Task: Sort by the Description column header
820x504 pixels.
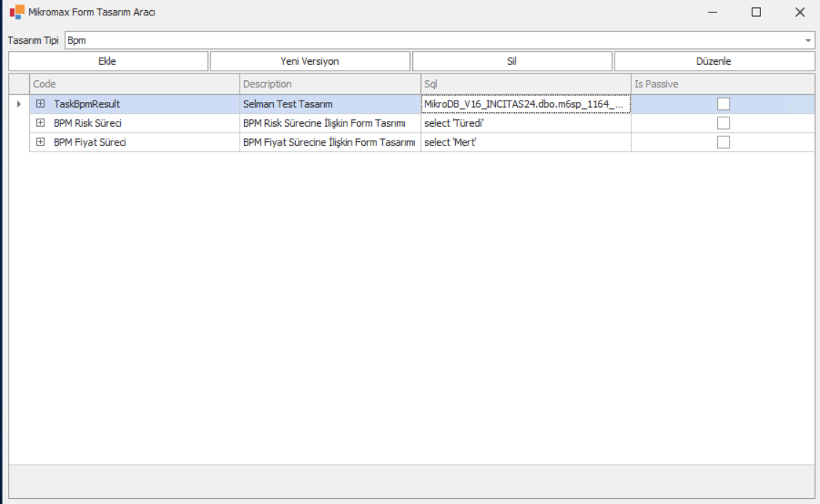Action: point(330,84)
